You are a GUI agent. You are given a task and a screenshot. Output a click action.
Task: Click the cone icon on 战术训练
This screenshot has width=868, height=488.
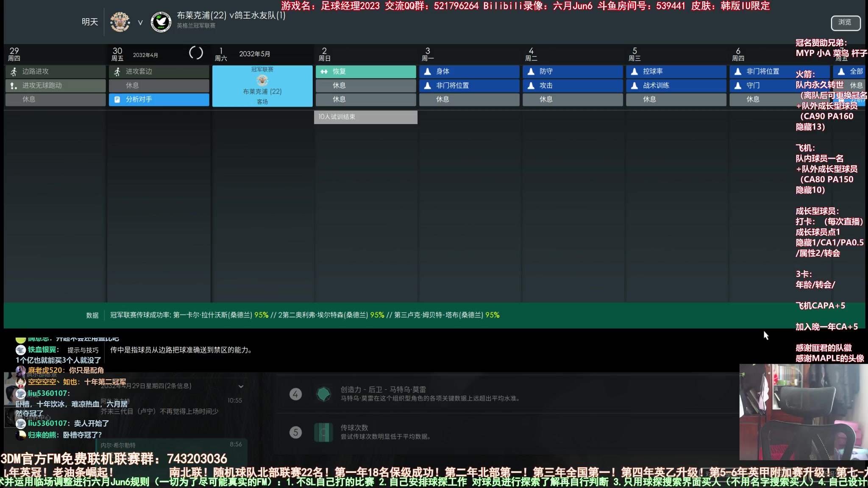click(634, 86)
